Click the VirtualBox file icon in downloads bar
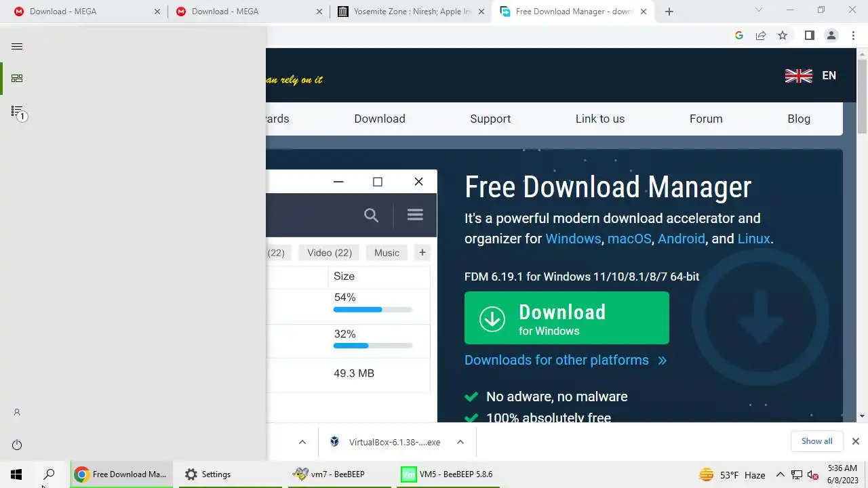This screenshot has width=868, height=488. pyautogui.click(x=334, y=442)
